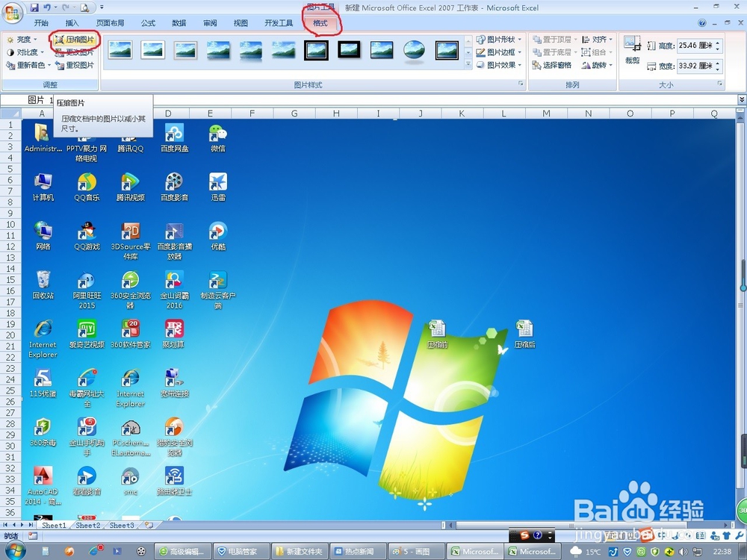Open the 图片形状 picture shape dropdown

(499, 40)
